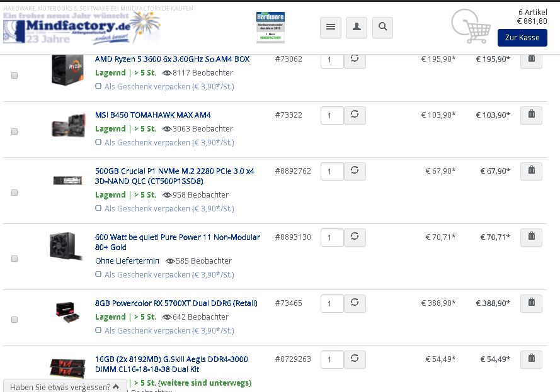Image resolution: width=560 pixels, height=392 pixels.
Task: Enable gift wrapping for be quiet! Pure Power
Action: click(98, 274)
